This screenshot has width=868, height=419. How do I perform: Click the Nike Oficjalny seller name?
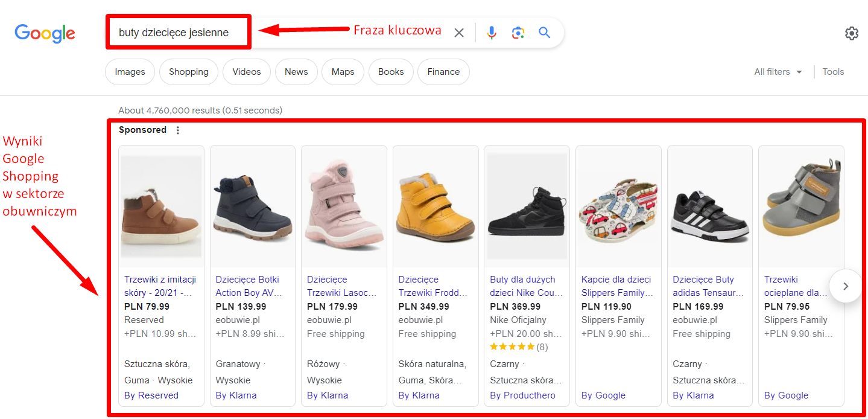point(518,320)
